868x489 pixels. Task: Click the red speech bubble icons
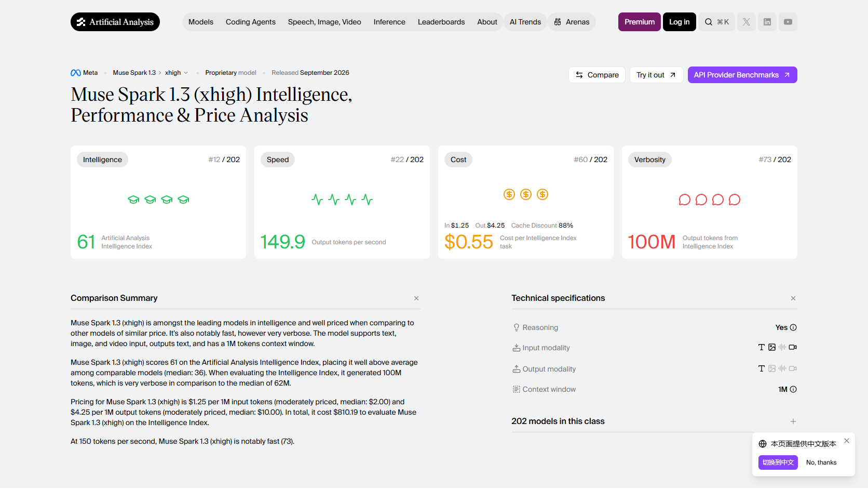pos(710,200)
